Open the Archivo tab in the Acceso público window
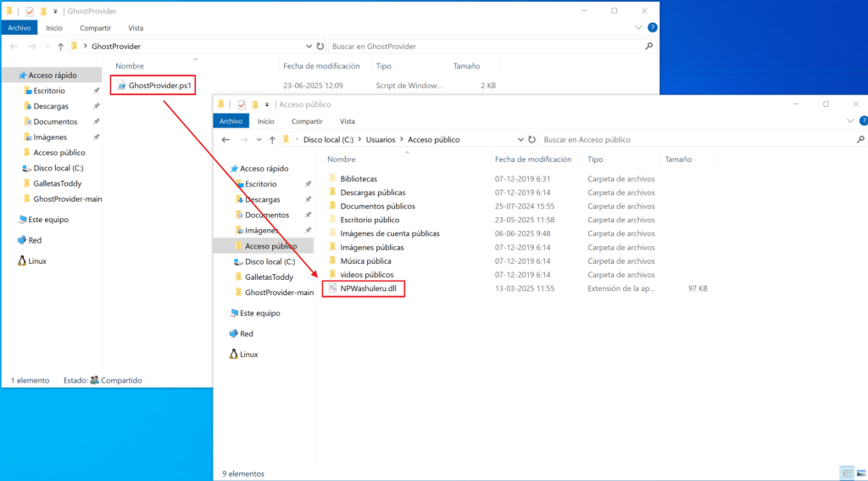 231,121
